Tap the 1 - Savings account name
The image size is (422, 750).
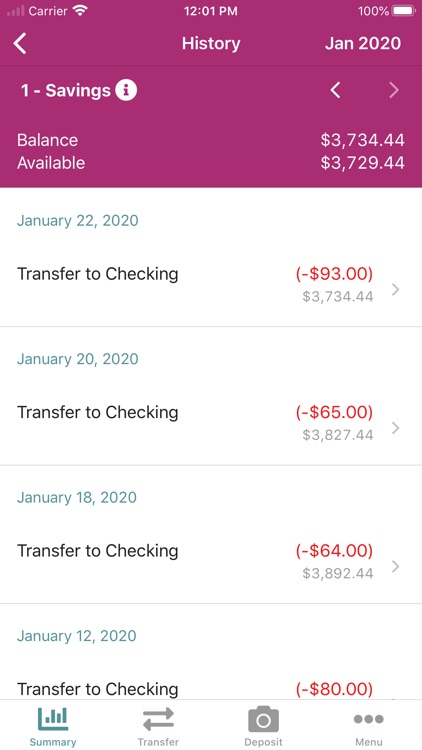[x=66, y=90]
